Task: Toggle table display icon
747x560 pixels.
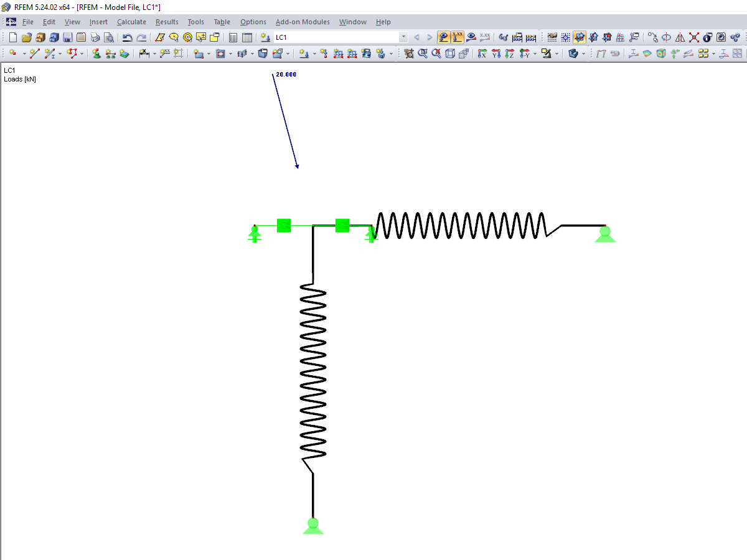Action: pos(247,37)
